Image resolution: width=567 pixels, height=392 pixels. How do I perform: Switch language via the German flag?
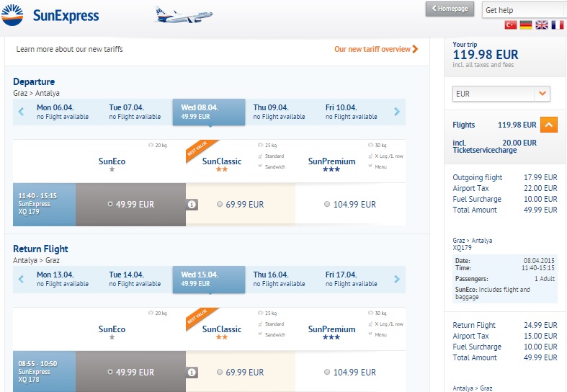[x=526, y=25]
